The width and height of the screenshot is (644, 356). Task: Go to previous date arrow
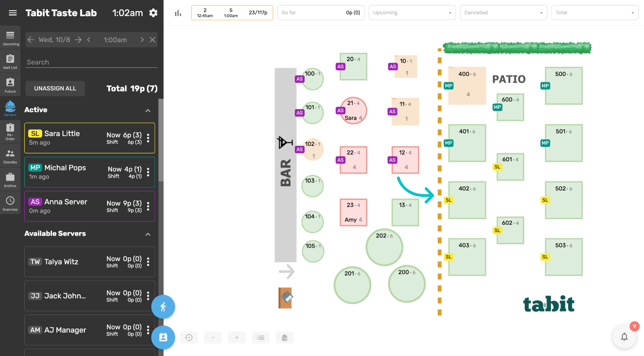(31, 40)
